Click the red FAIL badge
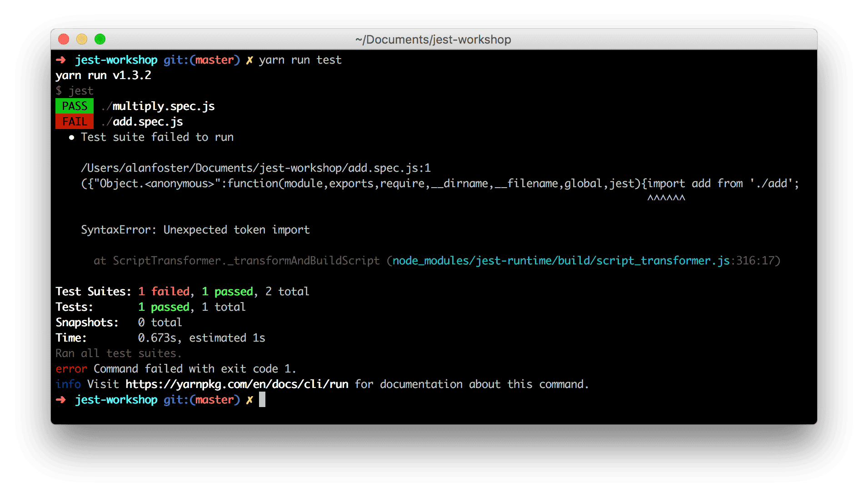The height and width of the screenshot is (497, 868). [75, 121]
